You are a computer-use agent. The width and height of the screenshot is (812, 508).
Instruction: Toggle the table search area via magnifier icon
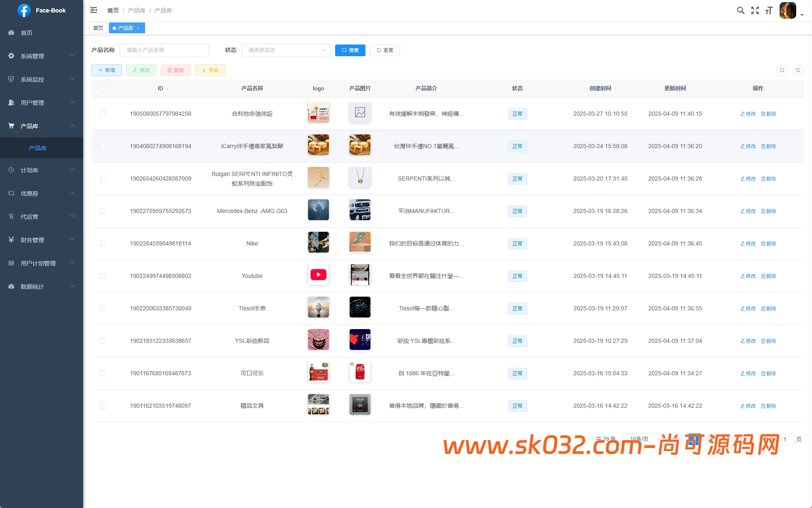pyautogui.click(x=782, y=70)
